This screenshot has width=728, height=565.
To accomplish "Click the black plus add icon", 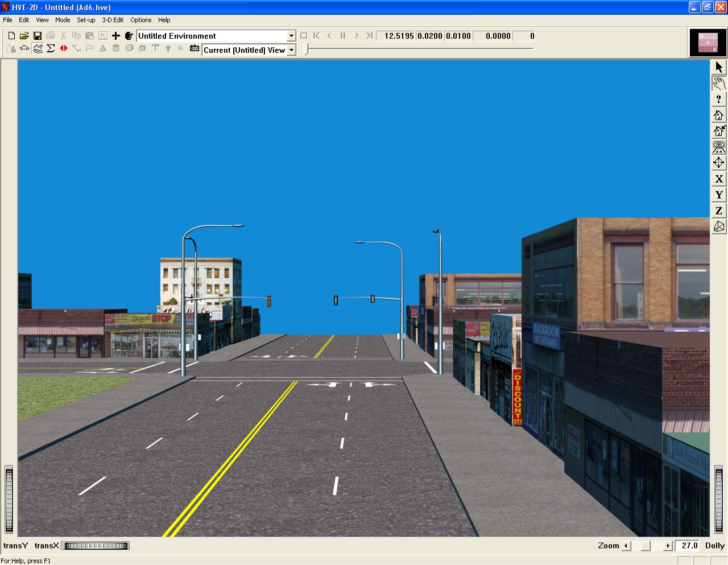I will click(x=116, y=36).
